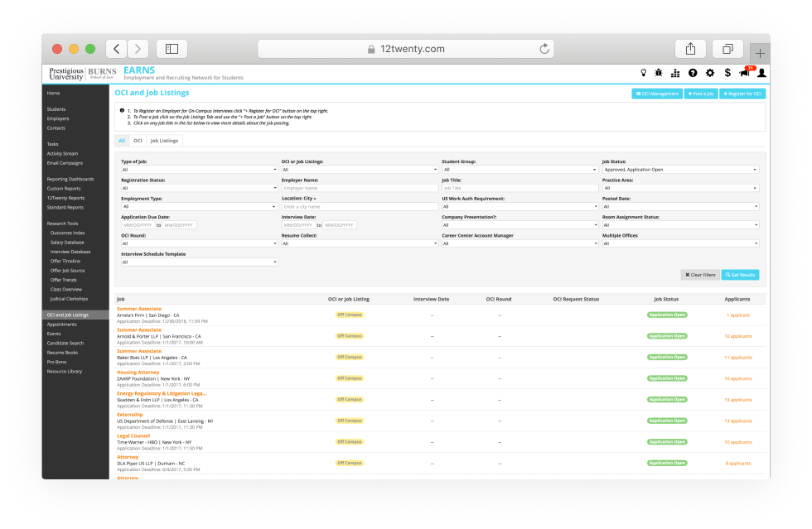The image size is (812, 529).
Task: View the 8 applicants link
Action: click(x=738, y=464)
